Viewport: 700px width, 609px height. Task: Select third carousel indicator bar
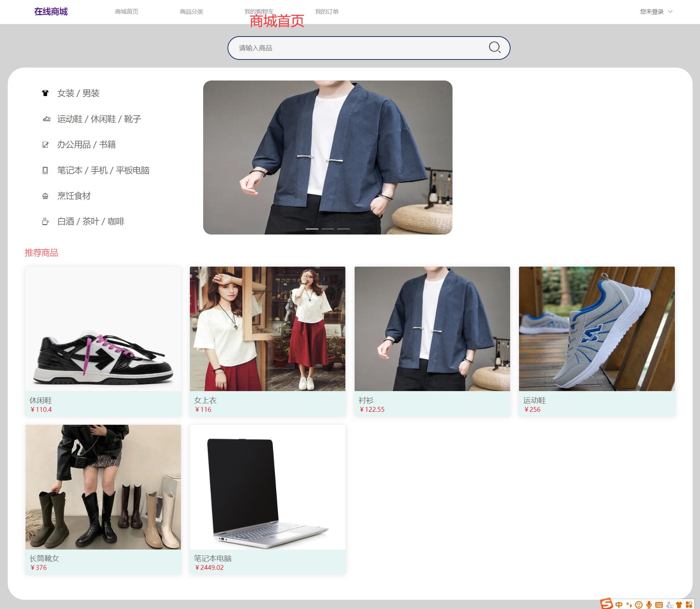click(x=344, y=229)
